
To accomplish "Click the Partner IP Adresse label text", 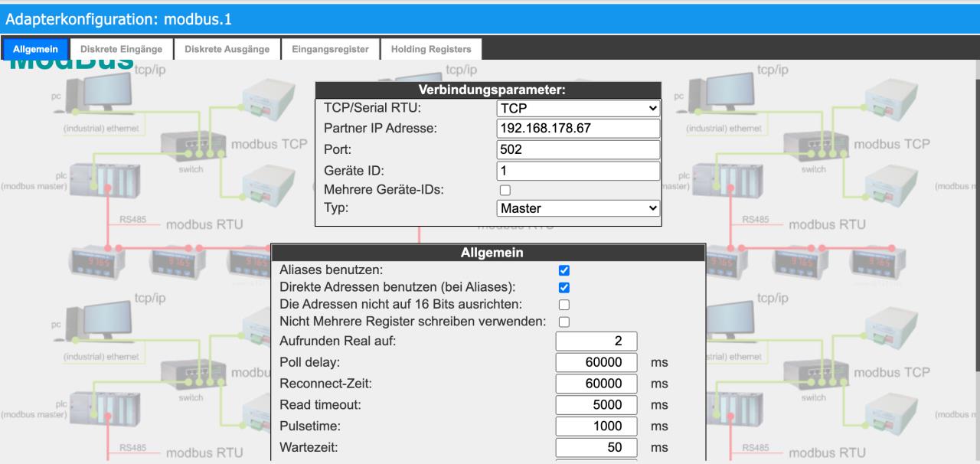I will 381,129.
